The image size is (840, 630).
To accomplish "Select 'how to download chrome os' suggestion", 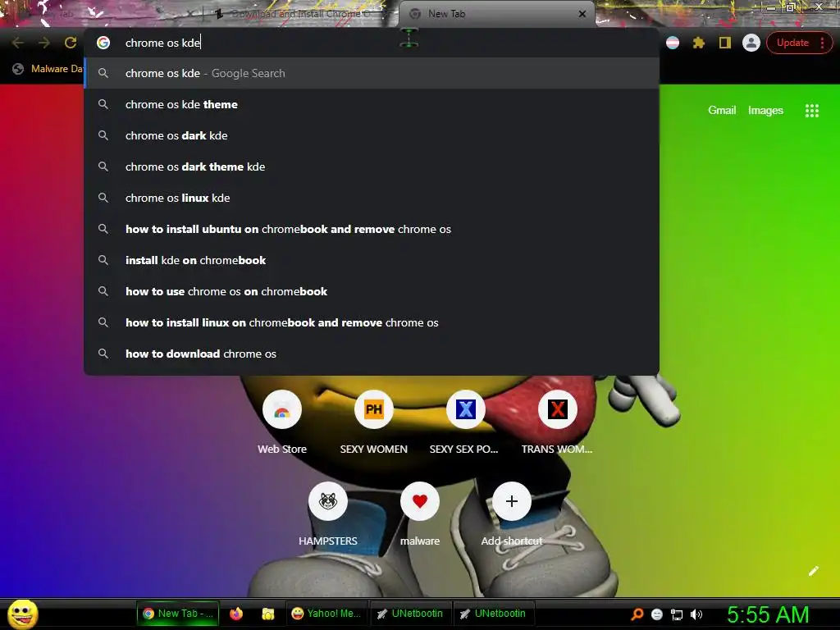I will [372, 354].
